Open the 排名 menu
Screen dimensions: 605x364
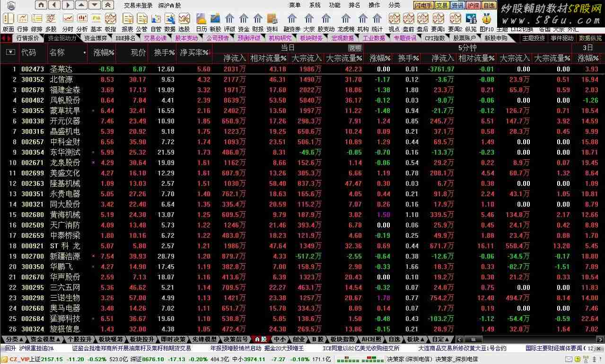(354, 5)
